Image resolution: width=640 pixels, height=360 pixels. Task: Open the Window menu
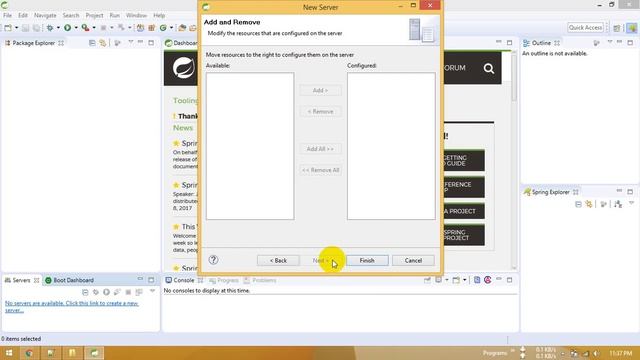[x=136, y=16]
